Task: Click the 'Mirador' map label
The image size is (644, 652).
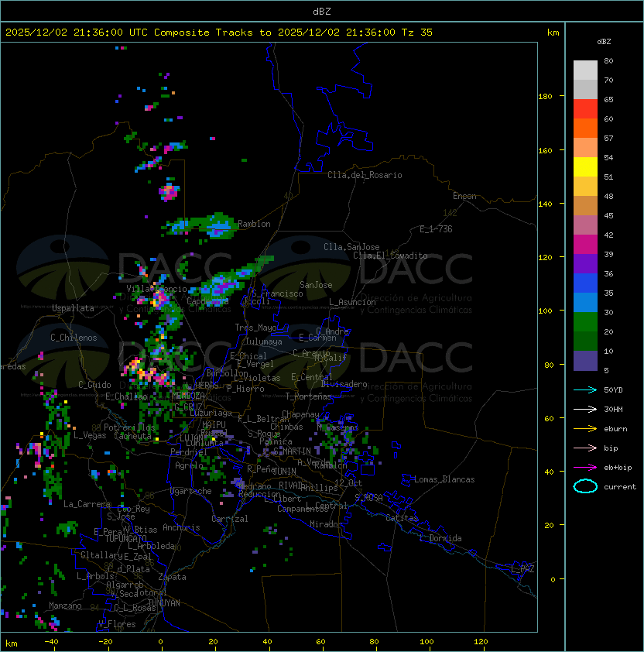Action: [327, 524]
